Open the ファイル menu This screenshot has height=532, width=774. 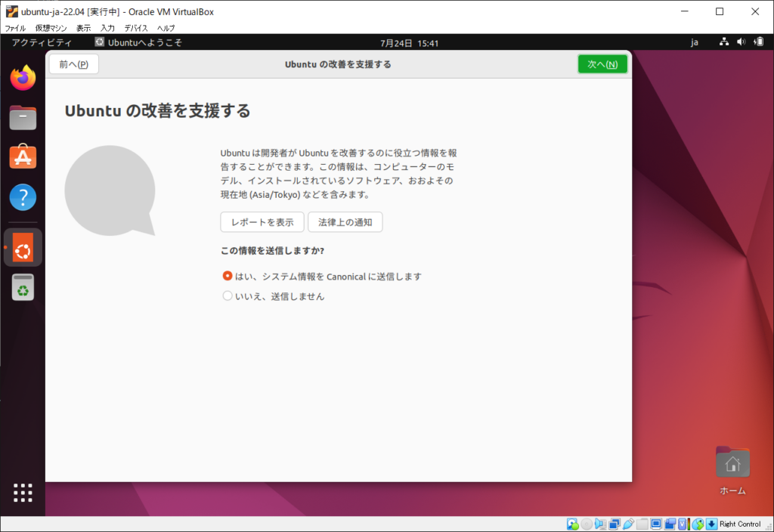click(15, 28)
